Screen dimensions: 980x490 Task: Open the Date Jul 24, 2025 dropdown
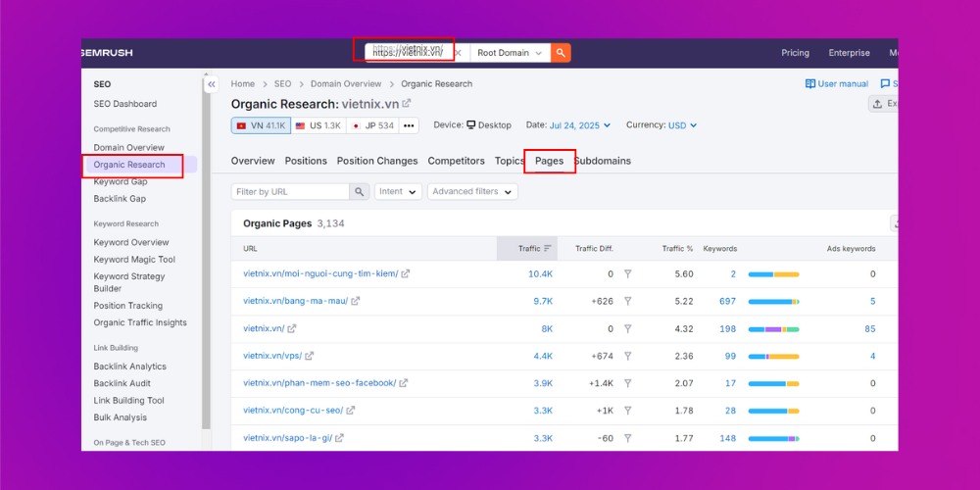(x=580, y=125)
